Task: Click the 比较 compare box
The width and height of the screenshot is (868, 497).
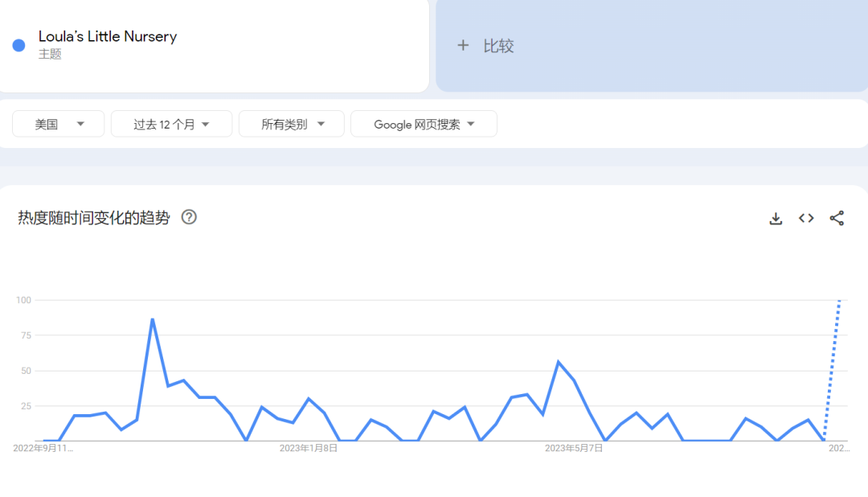Action: pyautogui.click(x=652, y=45)
